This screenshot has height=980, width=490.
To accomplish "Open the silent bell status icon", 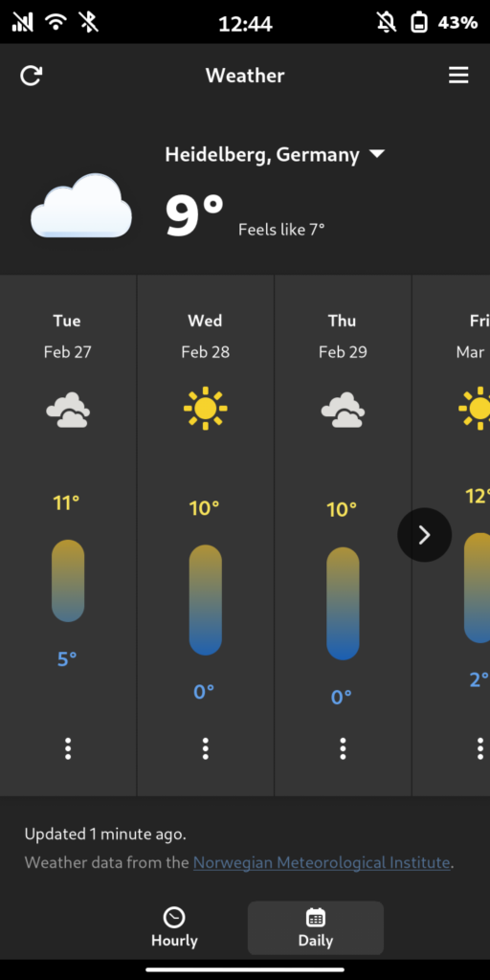I will point(387,23).
